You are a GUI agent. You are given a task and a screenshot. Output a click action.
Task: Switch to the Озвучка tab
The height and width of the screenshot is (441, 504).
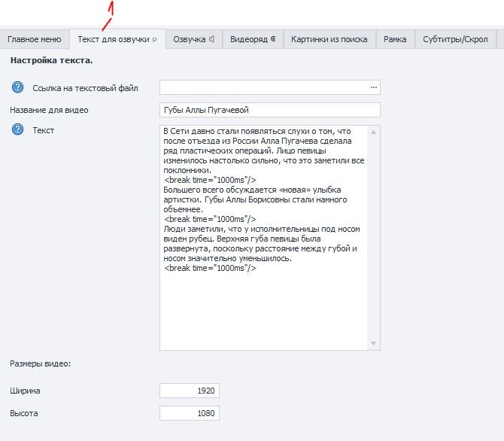click(194, 39)
